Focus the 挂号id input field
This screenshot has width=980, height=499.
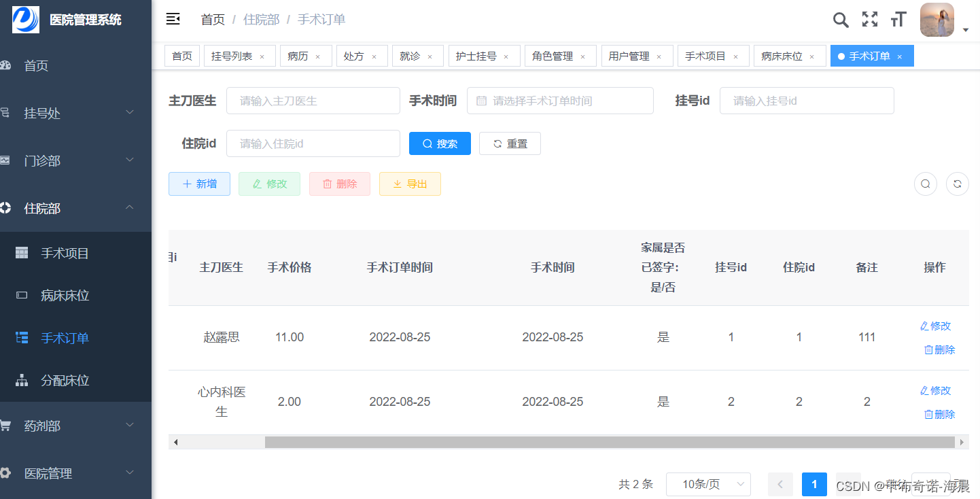click(807, 101)
